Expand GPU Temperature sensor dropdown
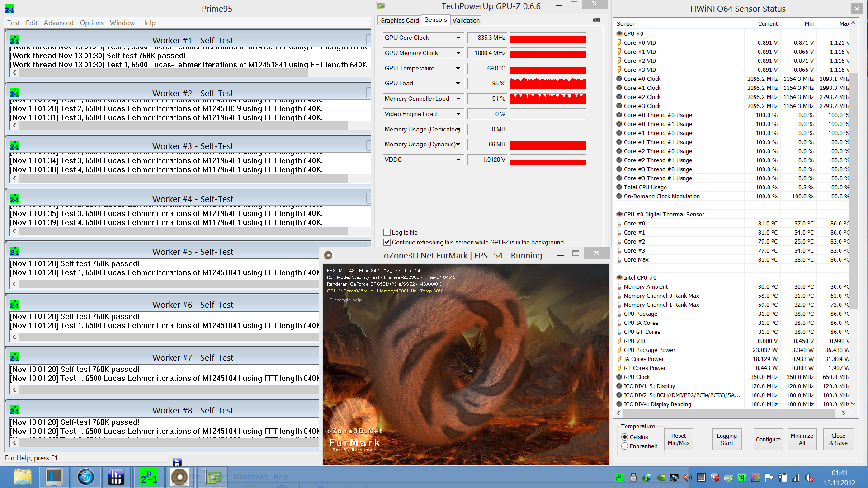This screenshot has width=868, height=488. coord(458,69)
